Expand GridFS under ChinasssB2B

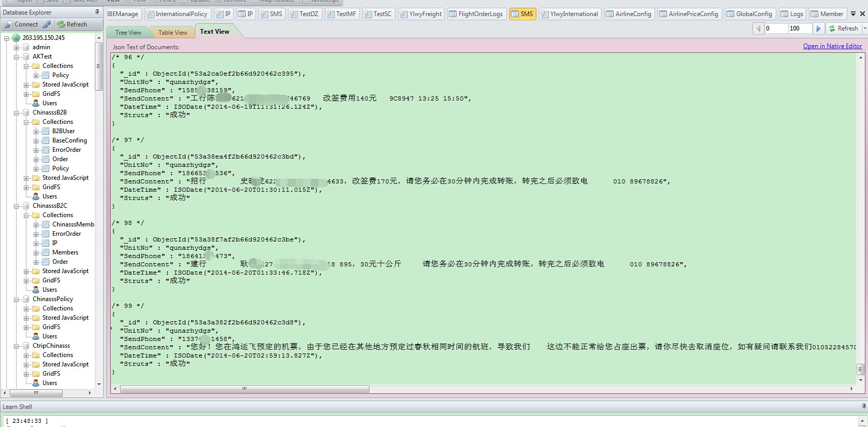[x=26, y=187]
